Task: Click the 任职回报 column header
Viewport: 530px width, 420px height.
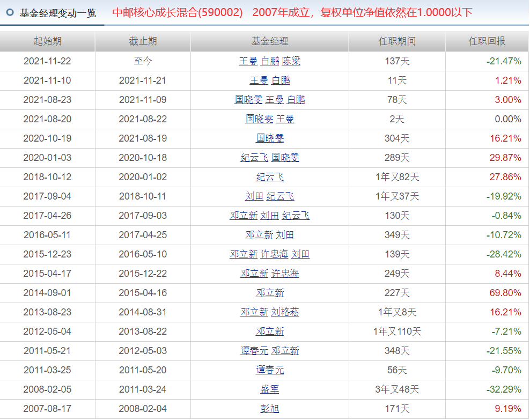Action: [x=487, y=41]
